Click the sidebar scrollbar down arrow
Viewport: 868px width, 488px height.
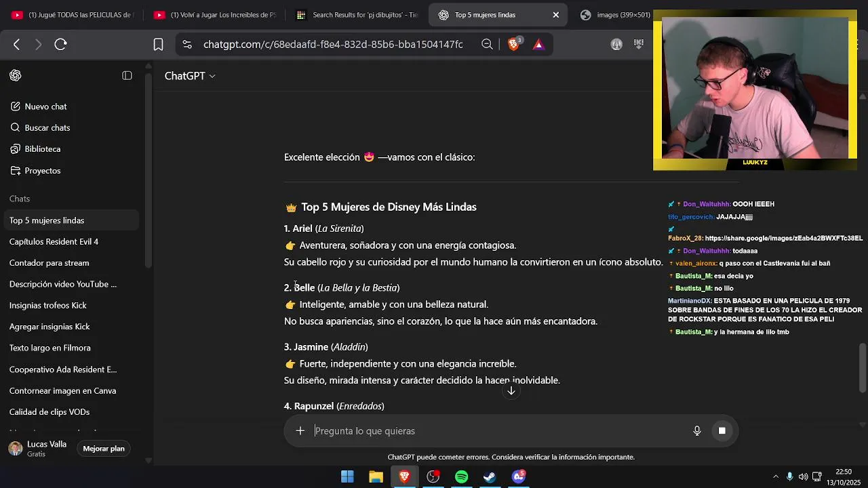tap(148, 461)
